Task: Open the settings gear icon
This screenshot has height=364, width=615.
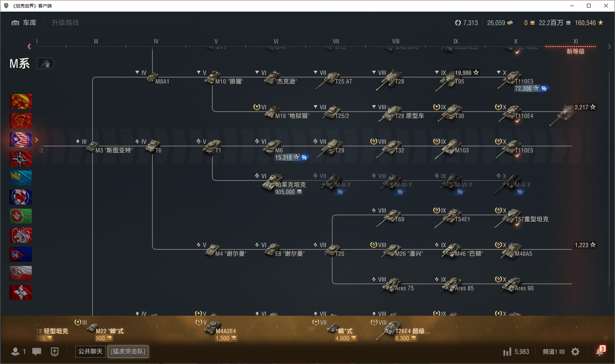Action: click(x=575, y=352)
